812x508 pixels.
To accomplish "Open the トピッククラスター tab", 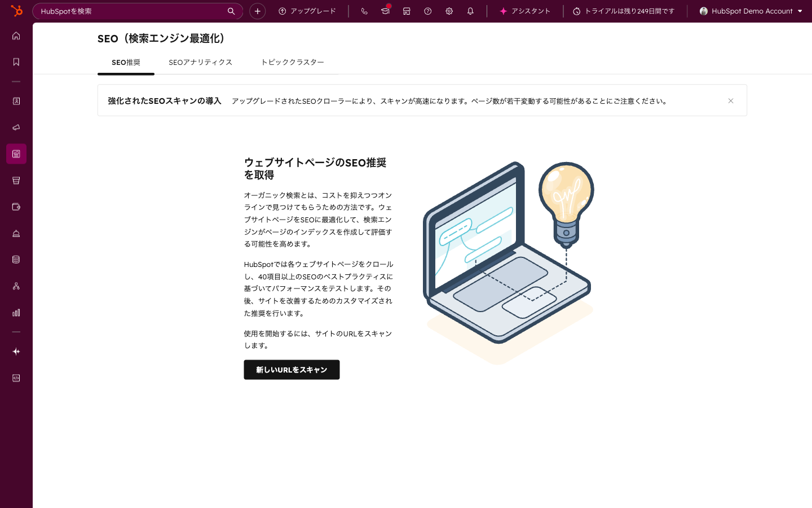I will [x=293, y=62].
